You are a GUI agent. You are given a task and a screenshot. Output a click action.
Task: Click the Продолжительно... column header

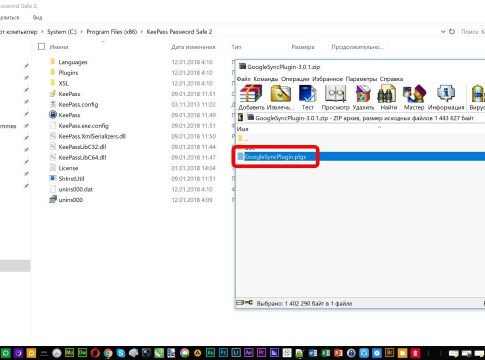(357, 47)
